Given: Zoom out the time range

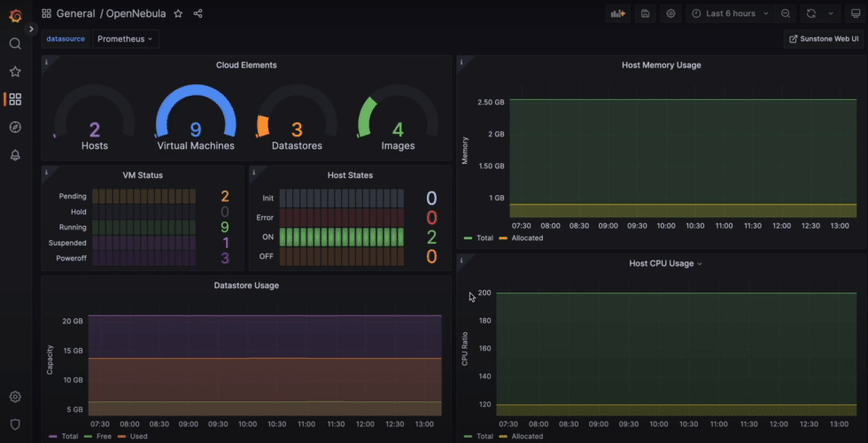Looking at the screenshot, I should [786, 14].
